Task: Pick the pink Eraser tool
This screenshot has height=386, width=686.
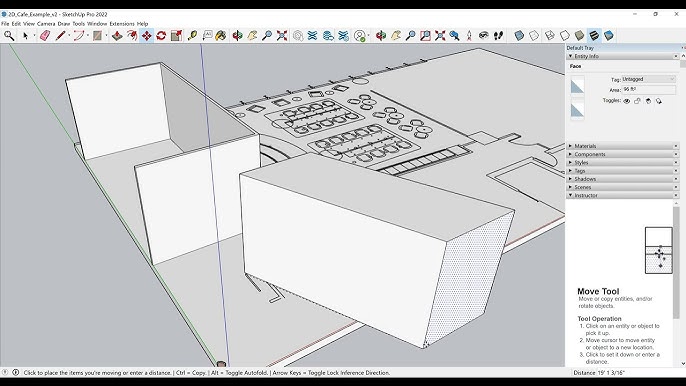Action: pos(45,35)
